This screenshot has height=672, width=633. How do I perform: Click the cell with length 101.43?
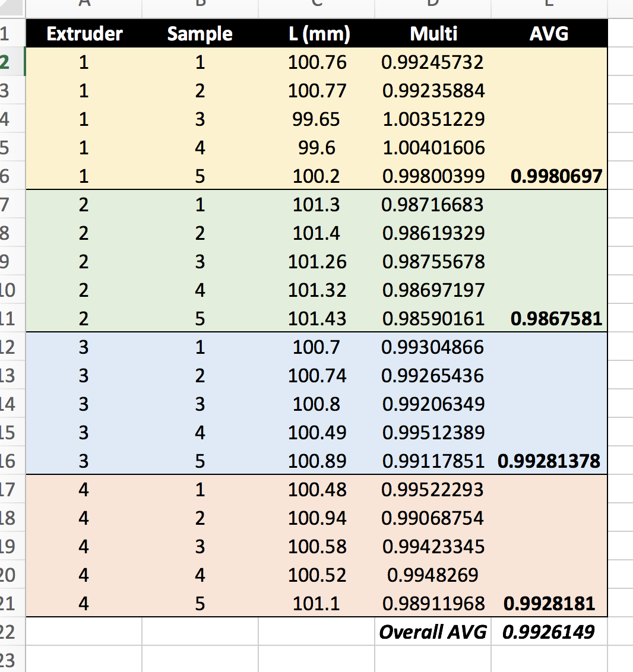point(317,319)
